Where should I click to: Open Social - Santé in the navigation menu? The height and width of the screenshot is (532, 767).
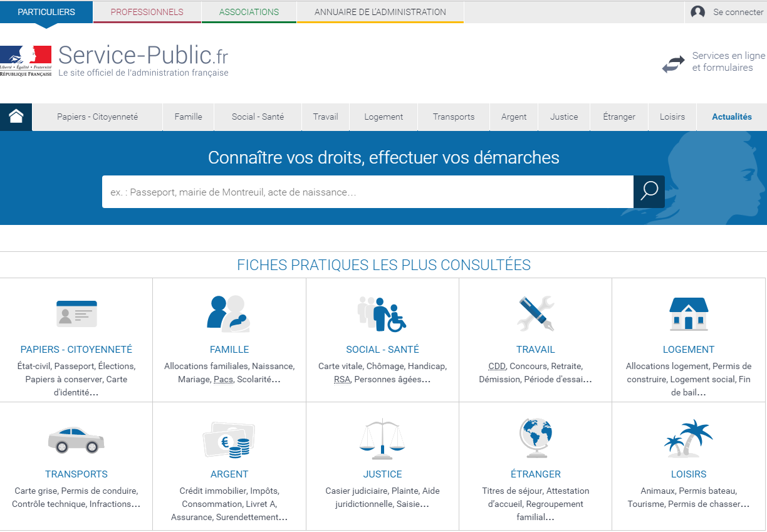(x=258, y=117)
